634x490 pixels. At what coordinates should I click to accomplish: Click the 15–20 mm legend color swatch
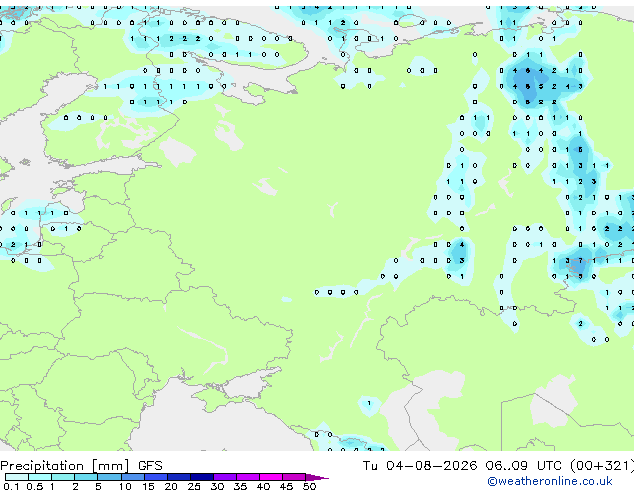point(155,477)
